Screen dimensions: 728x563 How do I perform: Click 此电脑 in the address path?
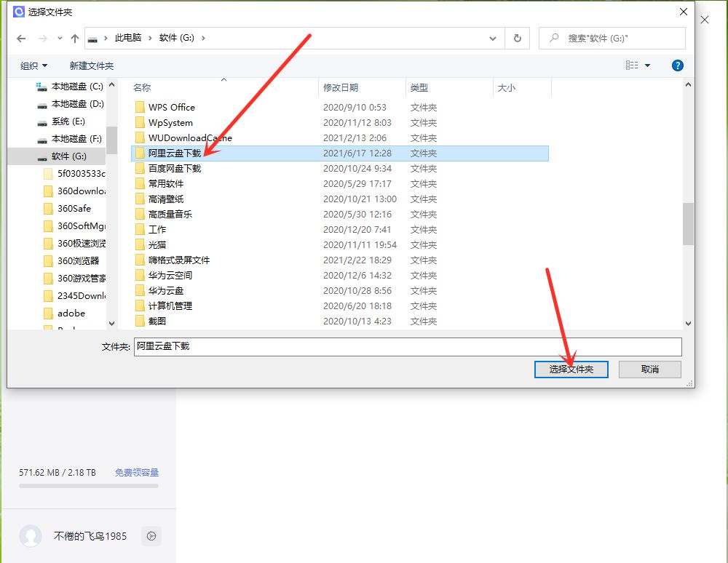[128, 38]
